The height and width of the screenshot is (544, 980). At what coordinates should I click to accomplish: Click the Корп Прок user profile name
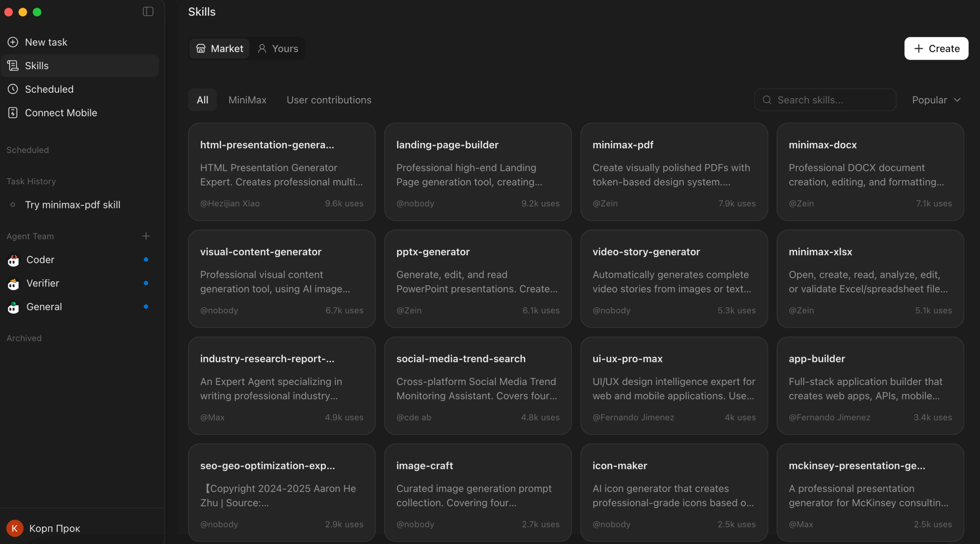coord(54,528)
